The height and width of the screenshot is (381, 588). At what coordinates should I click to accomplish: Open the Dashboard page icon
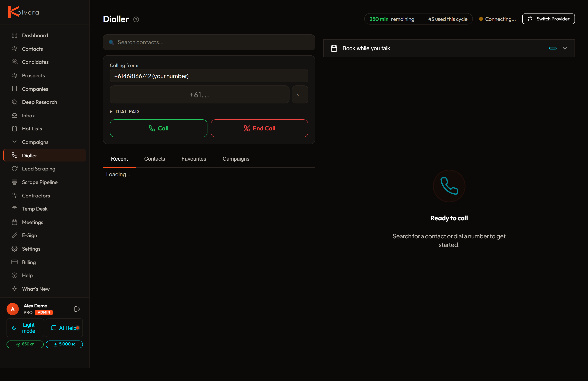pos(14,35)
